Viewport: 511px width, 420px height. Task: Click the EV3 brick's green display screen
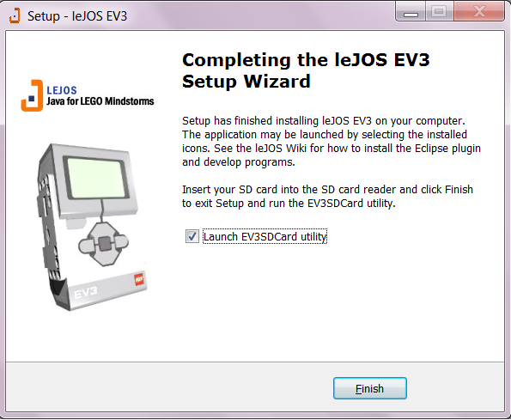point(97,178)
